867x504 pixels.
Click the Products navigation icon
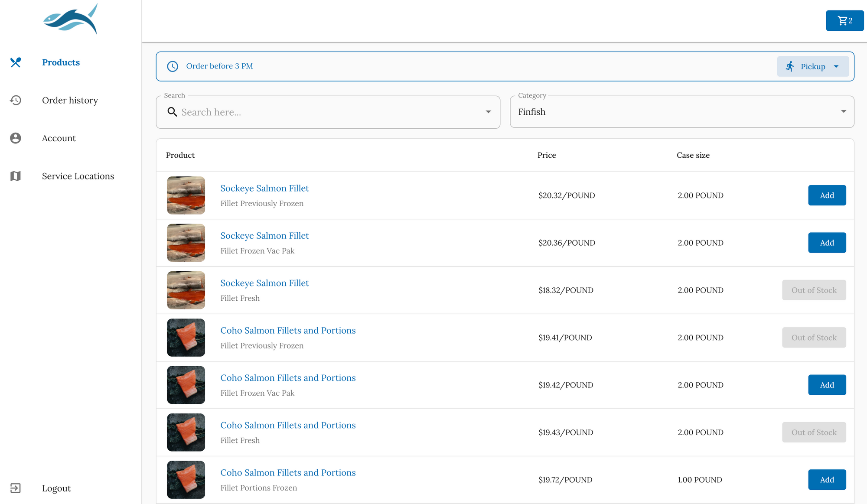(x=15, y=62)
